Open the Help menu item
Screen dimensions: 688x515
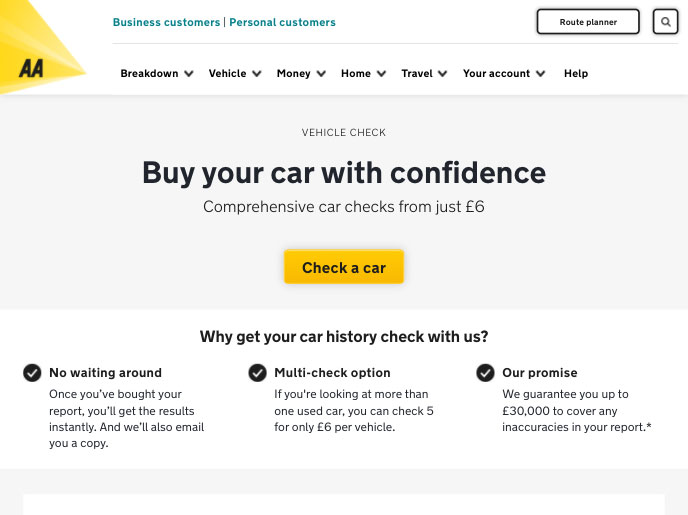coord(576,74)
